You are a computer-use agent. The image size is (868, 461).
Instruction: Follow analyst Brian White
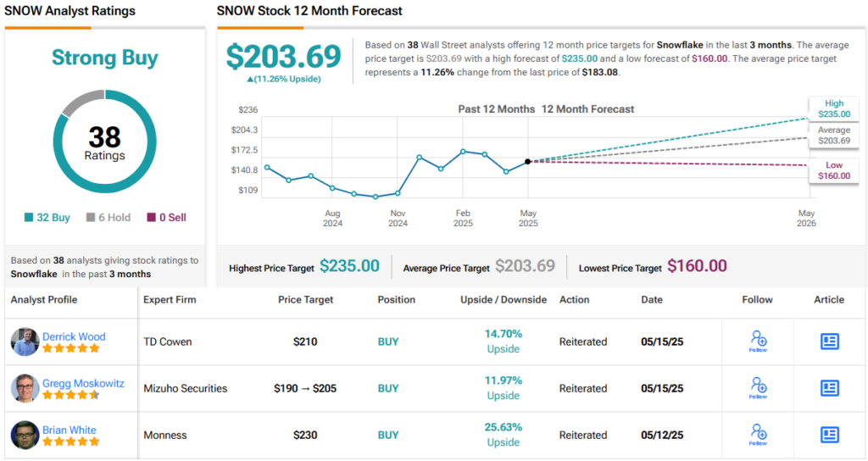(758, 435)
